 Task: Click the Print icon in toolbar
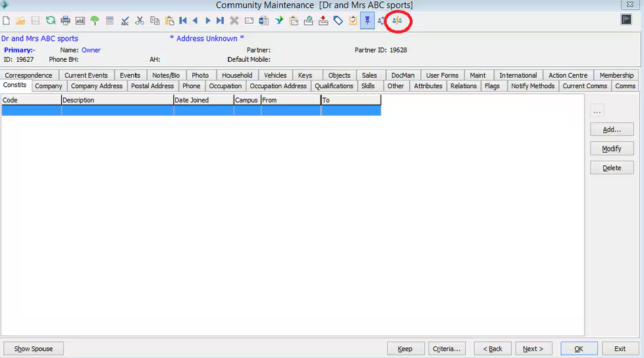click(65, 20)
